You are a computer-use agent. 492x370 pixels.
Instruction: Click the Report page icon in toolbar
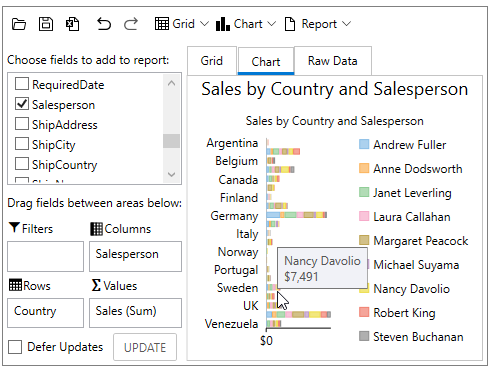pos(290,24)
